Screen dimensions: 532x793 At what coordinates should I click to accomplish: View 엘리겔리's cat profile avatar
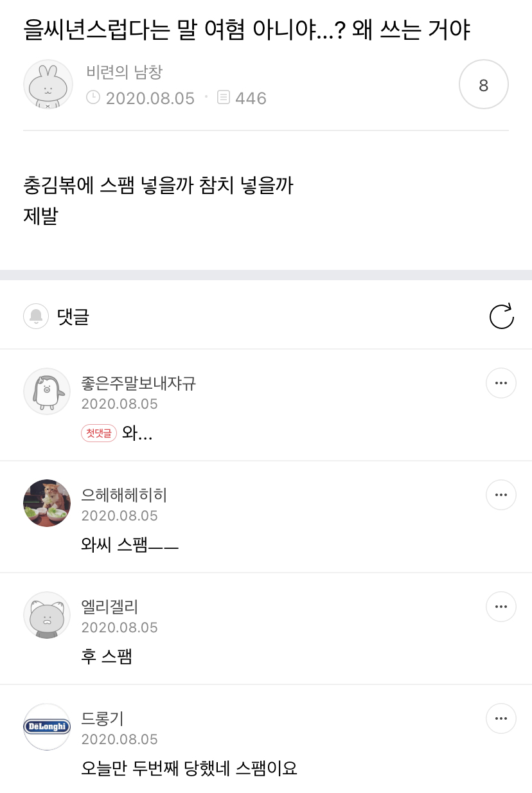(x=47, y=615)
